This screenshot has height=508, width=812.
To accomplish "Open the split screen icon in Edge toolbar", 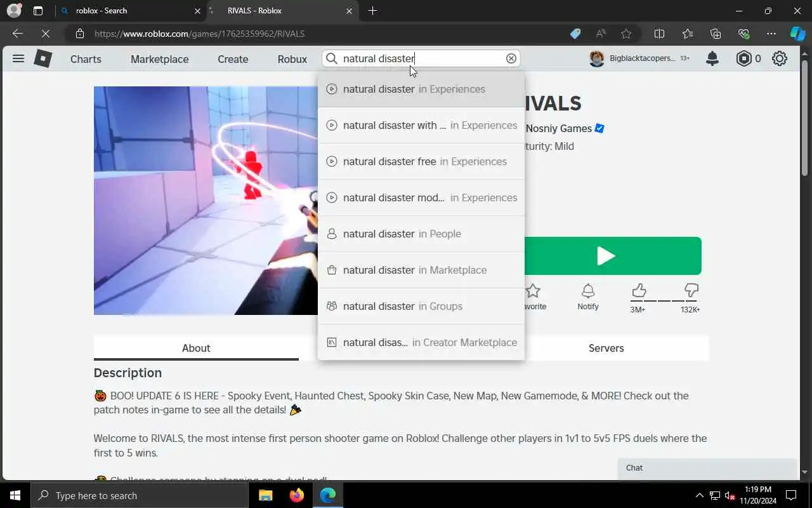I will coord(659,34).
